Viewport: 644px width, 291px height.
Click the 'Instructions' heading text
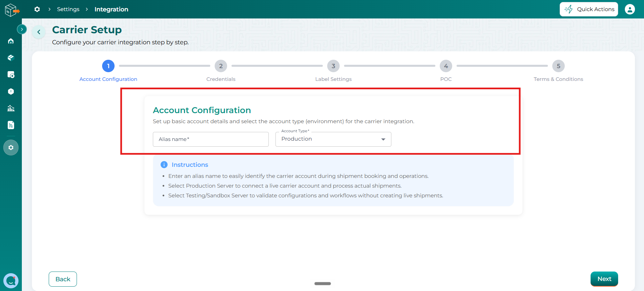[x=190, y=165]
